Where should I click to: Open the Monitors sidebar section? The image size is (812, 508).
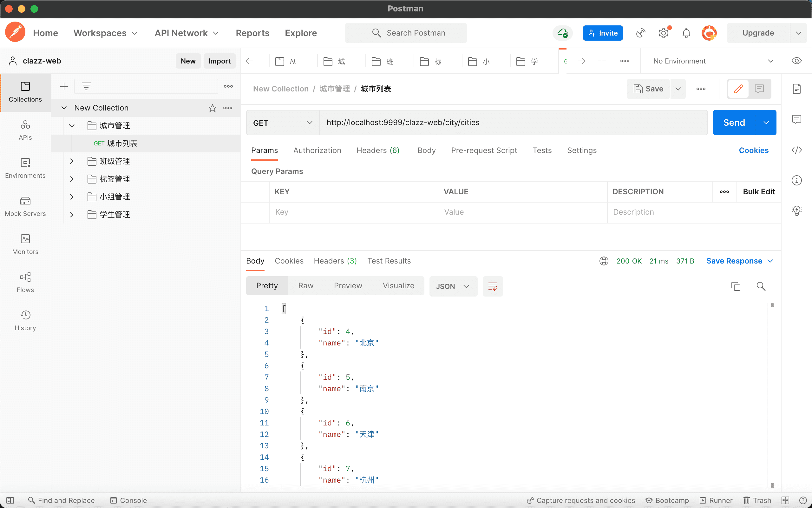(25, 244)
